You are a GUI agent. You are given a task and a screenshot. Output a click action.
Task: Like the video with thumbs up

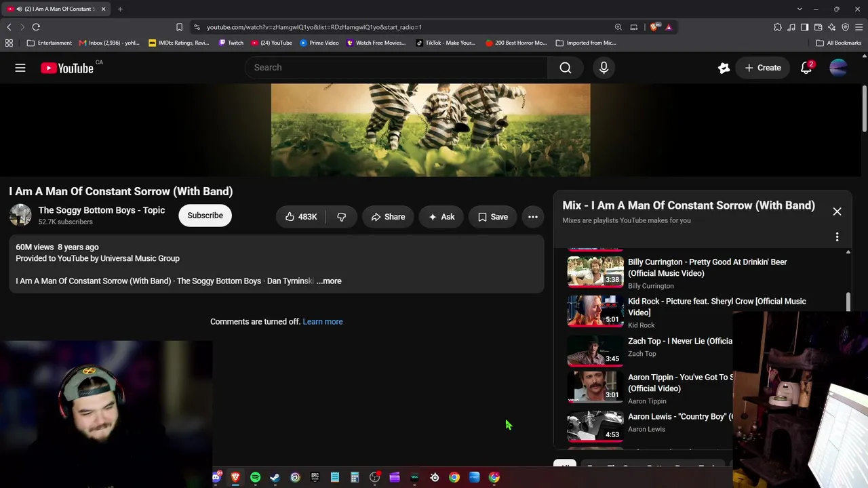300,217
